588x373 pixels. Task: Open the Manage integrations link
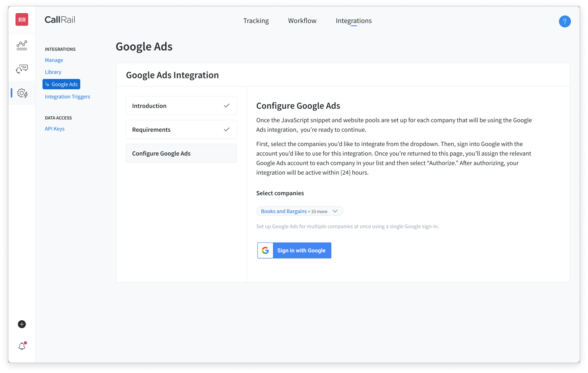(54, 60)
